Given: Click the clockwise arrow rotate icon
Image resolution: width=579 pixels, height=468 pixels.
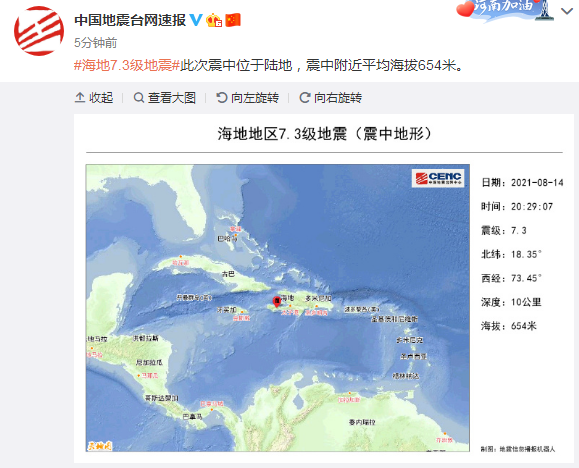Looking at the screenshot, I should point(305,98).
